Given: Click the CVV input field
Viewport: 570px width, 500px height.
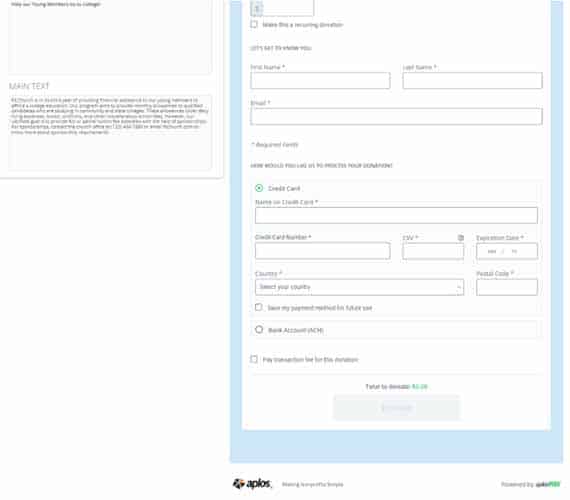Looking at the screenshot, I should [433, 251].
